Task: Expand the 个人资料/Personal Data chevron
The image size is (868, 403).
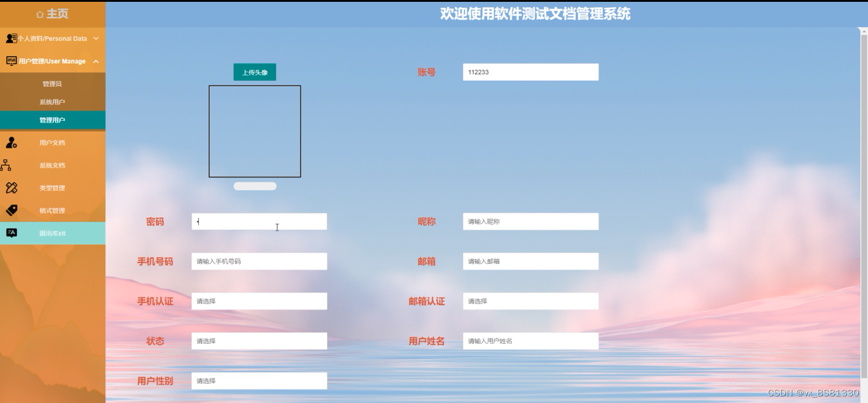Action: pos(96,39)
